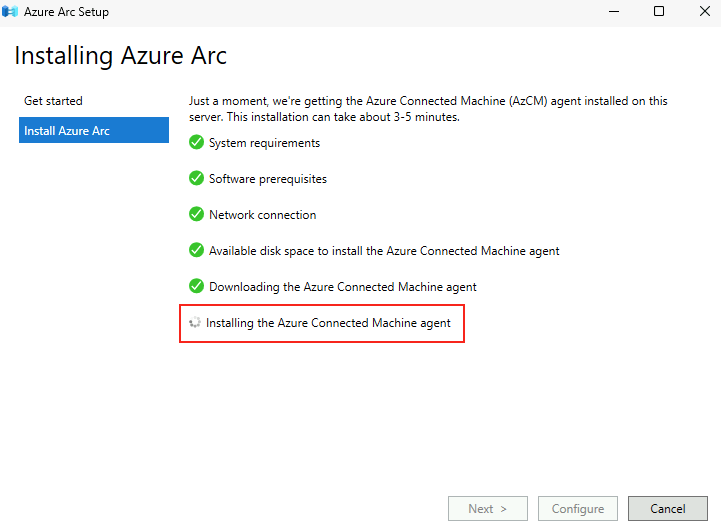Click the System requirements green checkmark icon
The image size is (721, 530).
coord(196,142)
